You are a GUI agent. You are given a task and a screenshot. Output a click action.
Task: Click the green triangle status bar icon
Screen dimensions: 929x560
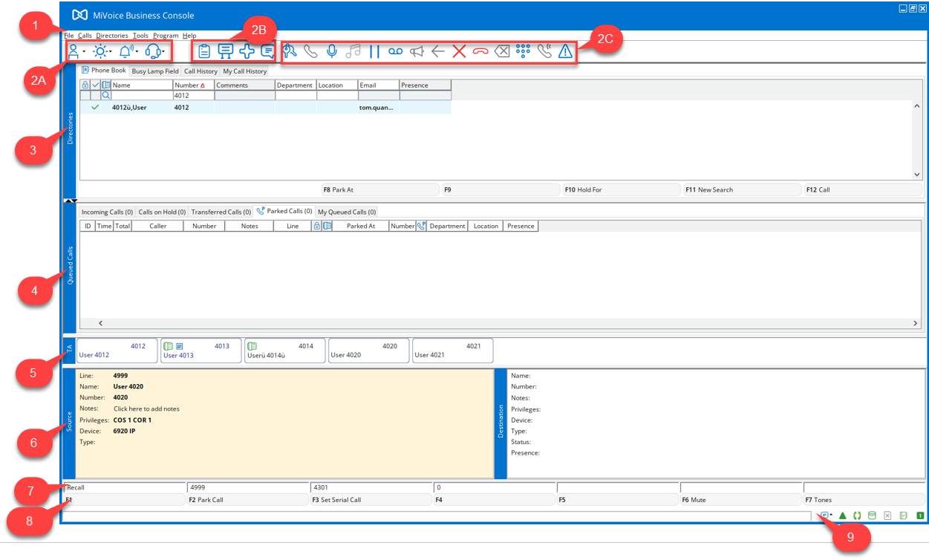point(843,515)
